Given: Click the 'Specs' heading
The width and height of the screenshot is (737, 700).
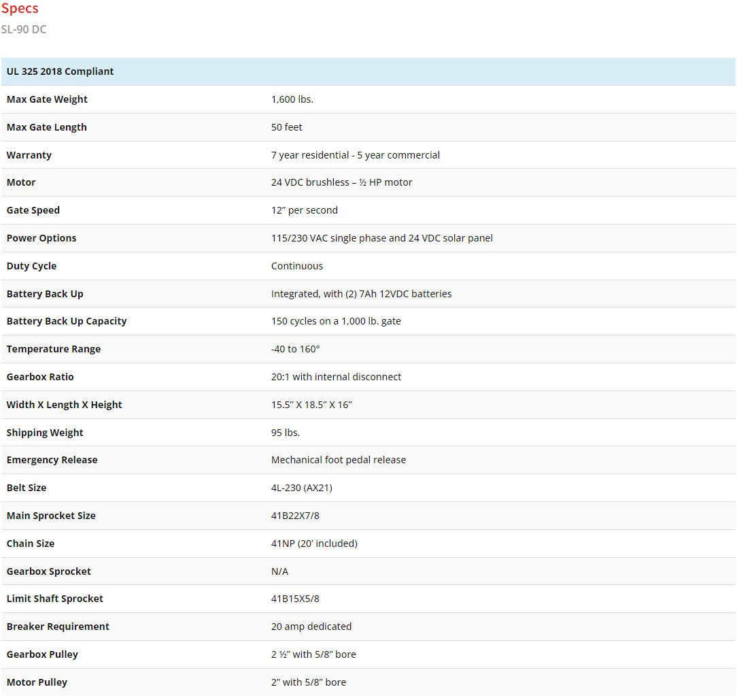Looking at the screenshot, I should (x=20, y=8).
